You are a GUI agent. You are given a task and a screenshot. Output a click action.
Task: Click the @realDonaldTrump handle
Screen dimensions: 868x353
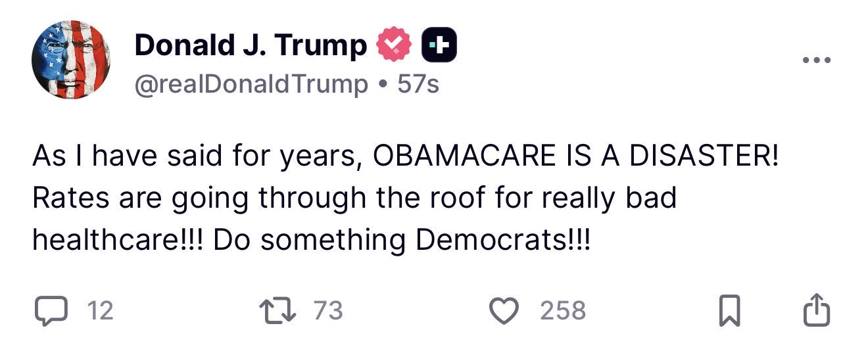pos(251,83)
